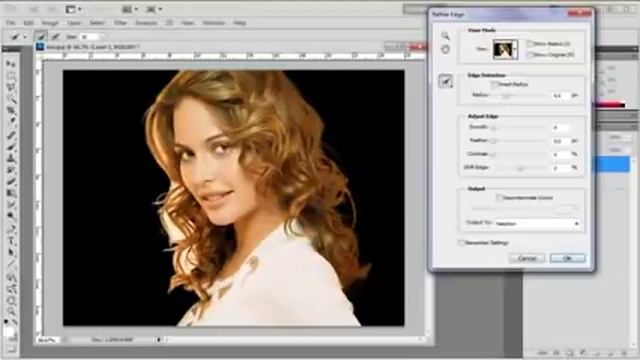
Task: Open the view extras dropdown in application bar
Action: [73, 9]
